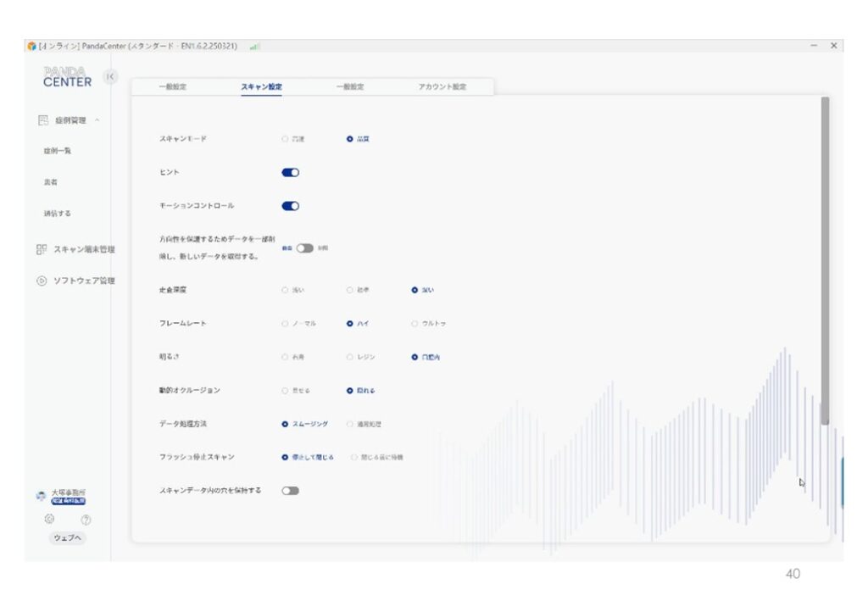
Task: Collapse the 症例管理 menu chevron
Action: click(97, 120)
